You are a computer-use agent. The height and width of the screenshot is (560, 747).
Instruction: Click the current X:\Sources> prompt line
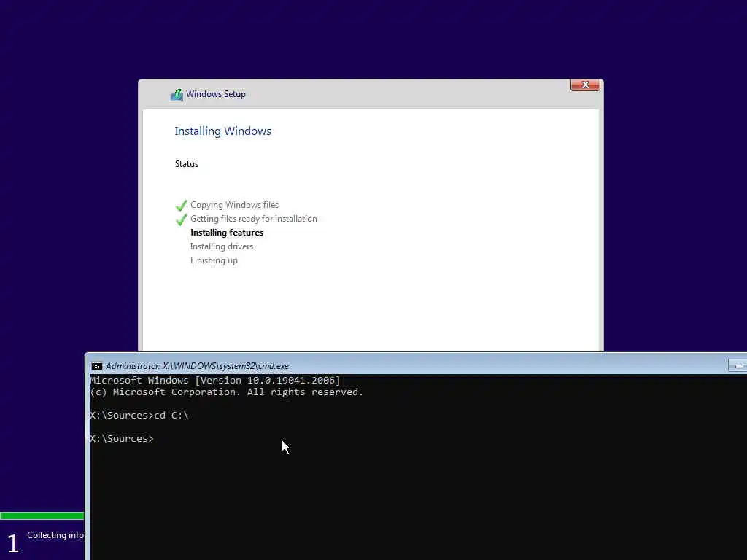(x=122, y=438)
